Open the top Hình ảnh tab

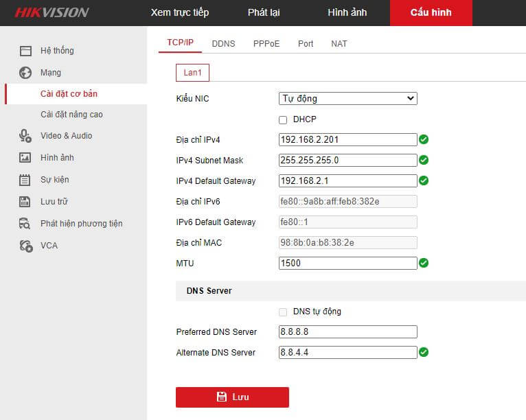coord(347,12)
